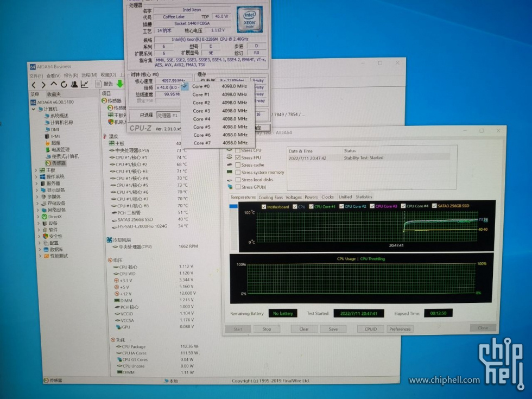Image resolution: width=532 pixels, height=399 pixels.
Task: Open the AIDA64 user manager icon
Action: click(x=74, y=84)
